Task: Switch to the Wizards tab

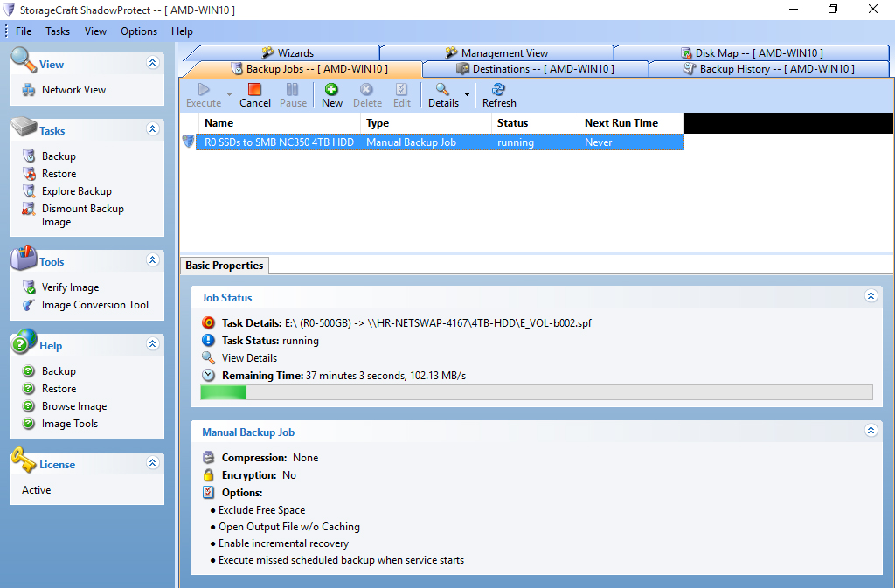Action: coord(287,53)
